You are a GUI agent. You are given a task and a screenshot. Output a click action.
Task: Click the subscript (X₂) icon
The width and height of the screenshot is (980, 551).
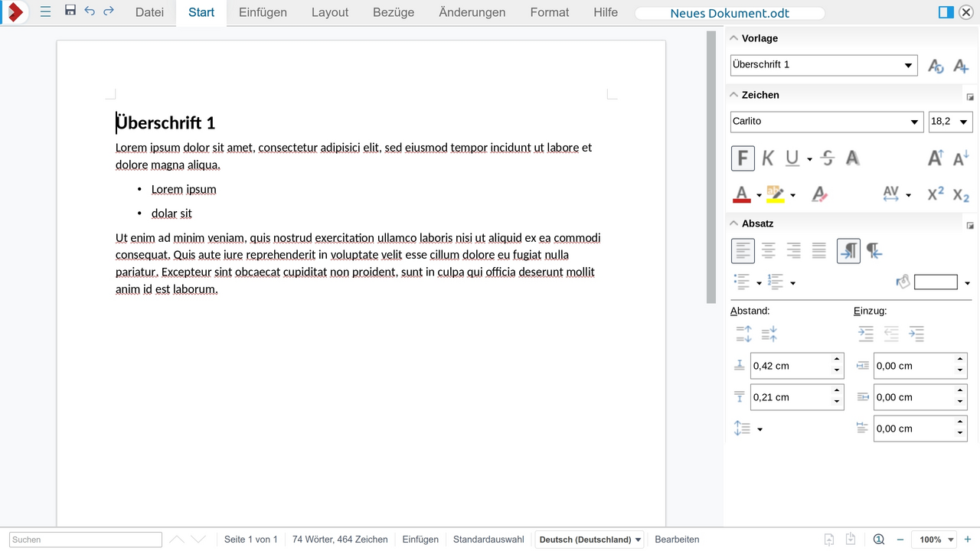959,194
